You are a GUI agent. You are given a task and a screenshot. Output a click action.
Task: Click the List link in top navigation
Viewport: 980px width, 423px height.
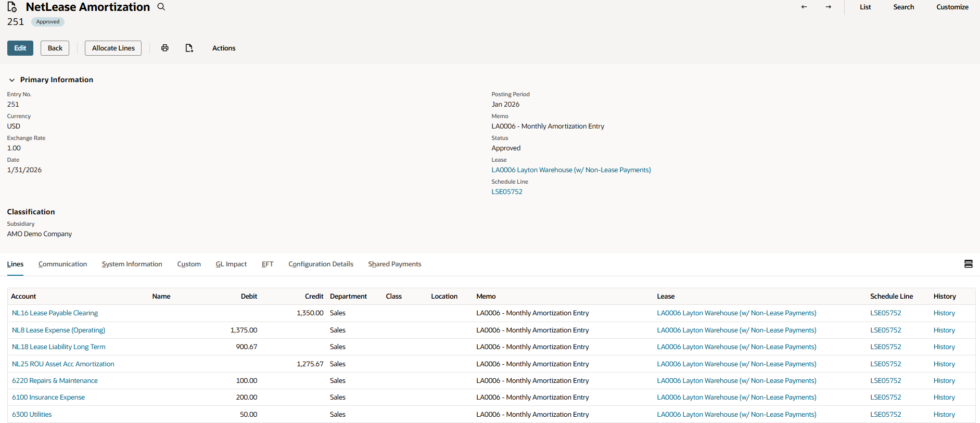coord(865,7)
